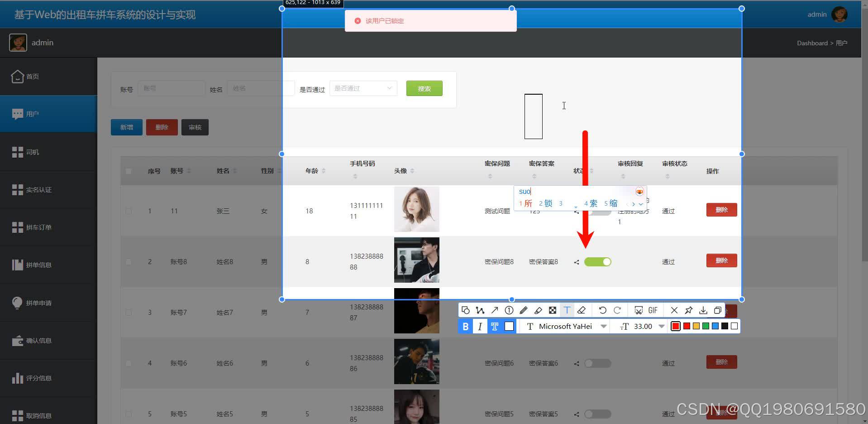Click the green 搜索 button
868x424 pixels.
coord(424,88)
